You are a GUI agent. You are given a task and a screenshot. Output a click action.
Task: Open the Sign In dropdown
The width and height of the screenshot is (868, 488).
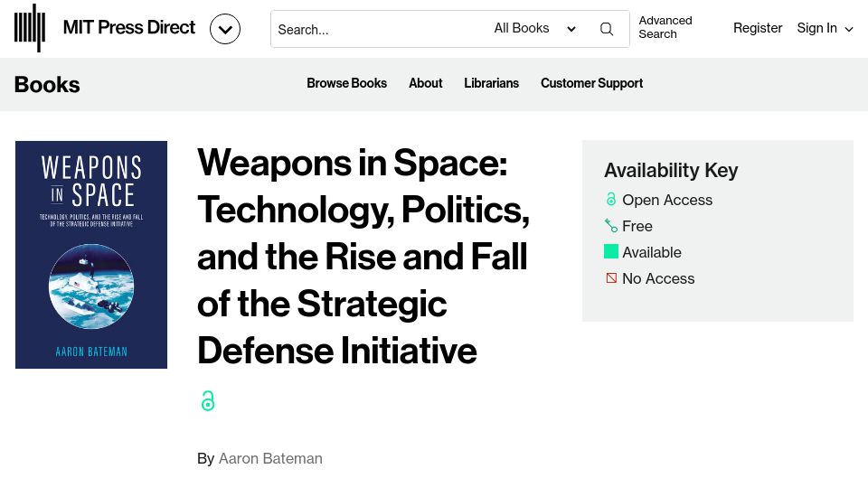pyautogui.click(x=825, y=28)
